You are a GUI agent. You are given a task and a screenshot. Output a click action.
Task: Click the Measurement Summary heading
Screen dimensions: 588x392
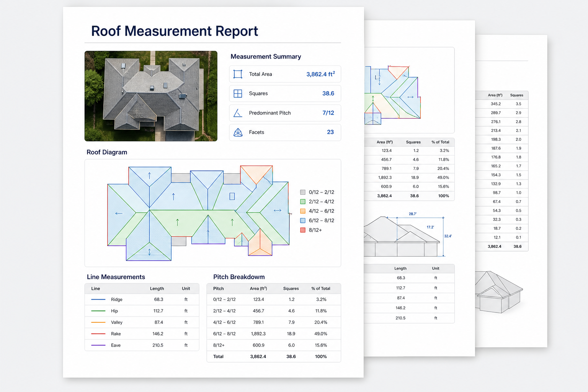[266, 57]
